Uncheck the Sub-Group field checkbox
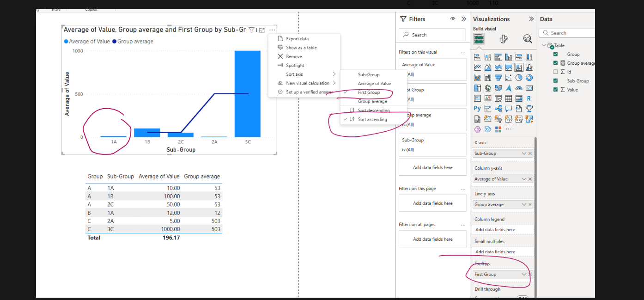 tap(556, 80)
